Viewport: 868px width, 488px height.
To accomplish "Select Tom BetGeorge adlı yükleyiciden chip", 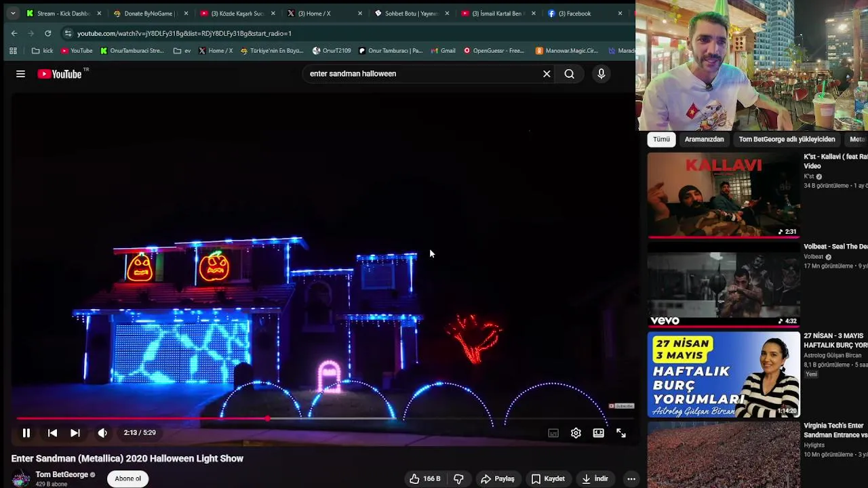I will (x=787, y=140).
